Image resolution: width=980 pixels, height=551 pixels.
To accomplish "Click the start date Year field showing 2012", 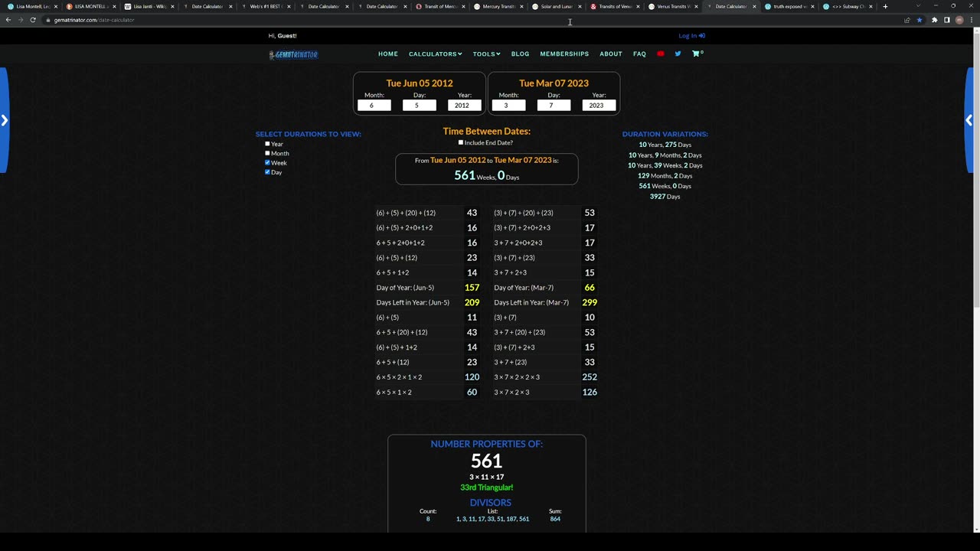I will click(x=465, y=105).
